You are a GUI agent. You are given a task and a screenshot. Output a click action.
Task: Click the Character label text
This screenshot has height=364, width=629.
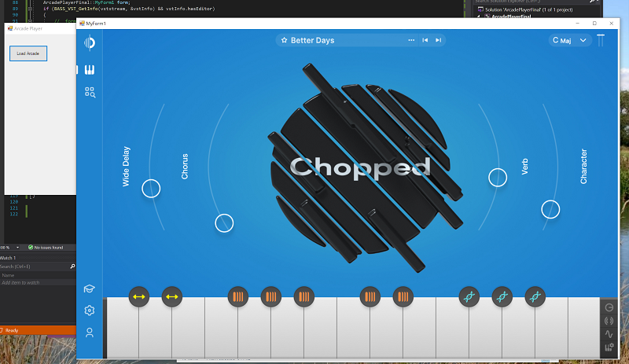coord(583,166)
